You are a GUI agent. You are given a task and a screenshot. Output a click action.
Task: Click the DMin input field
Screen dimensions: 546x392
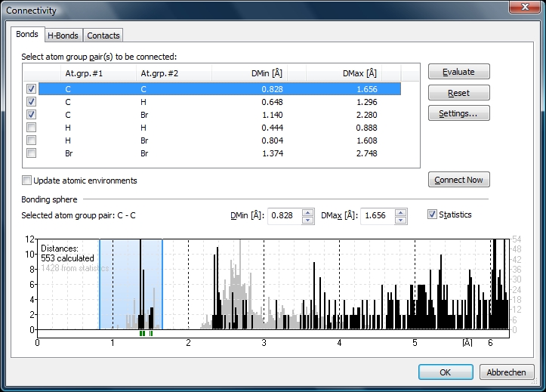(284, 216)
